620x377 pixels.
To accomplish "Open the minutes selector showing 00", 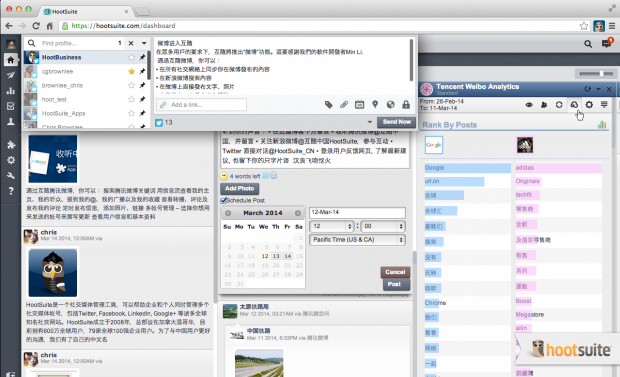I will pos(383,226).
